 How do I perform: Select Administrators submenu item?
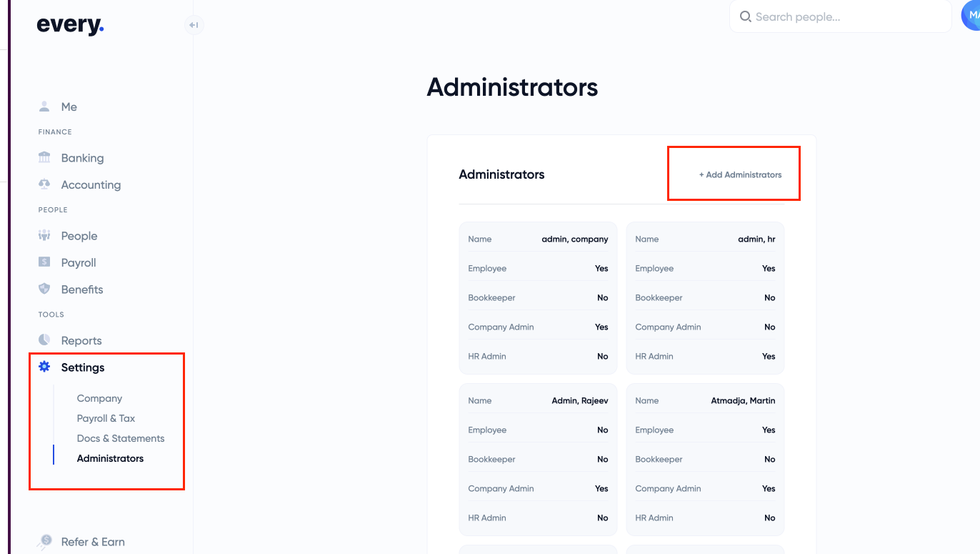[110, 458]
